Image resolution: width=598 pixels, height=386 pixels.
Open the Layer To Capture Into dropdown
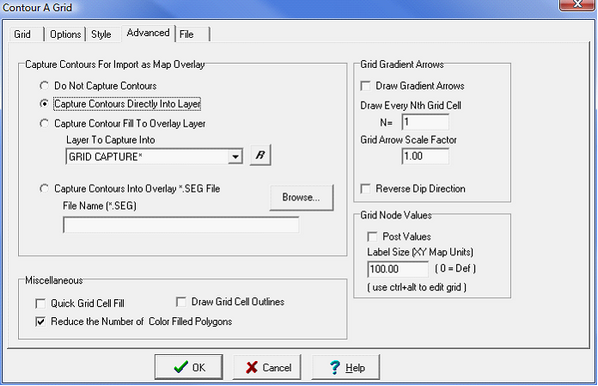tap(235, 157)
